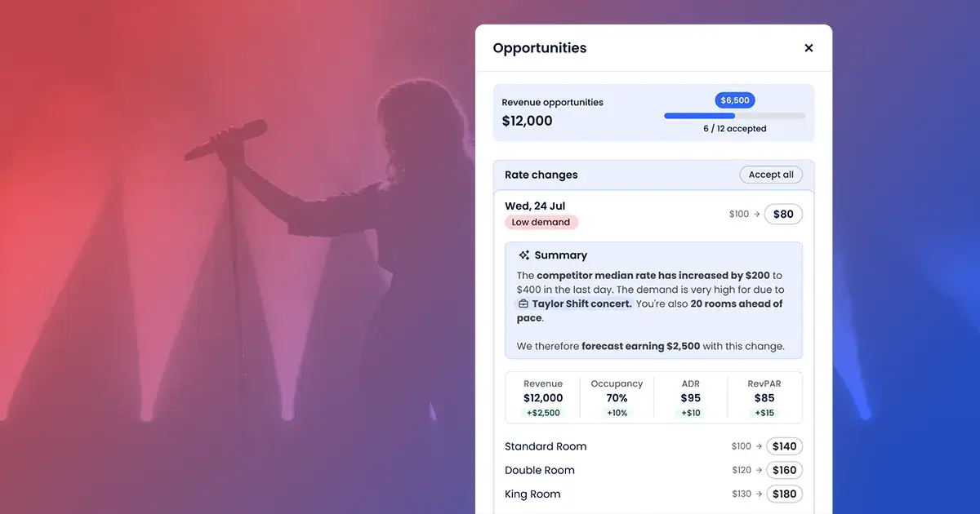980x514 pixels.
Task: Click the sparkle icon beside Summary
Action: point(524,255)
